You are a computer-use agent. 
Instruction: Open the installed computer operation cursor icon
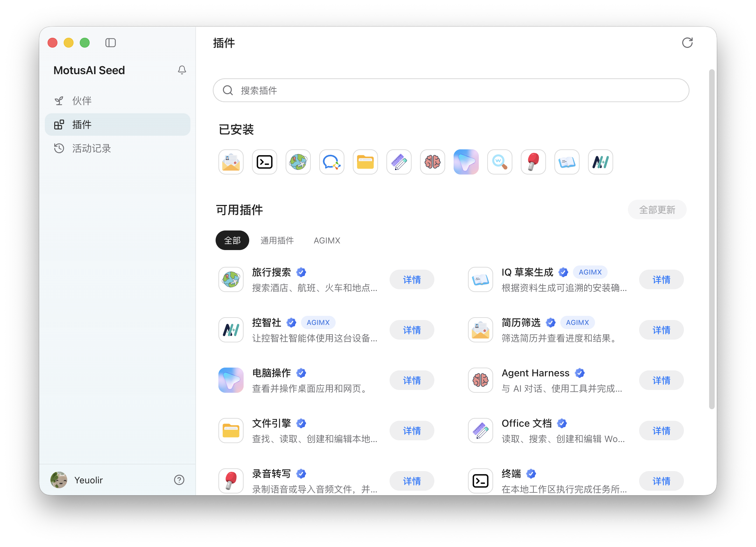click(x=466, y=162)
